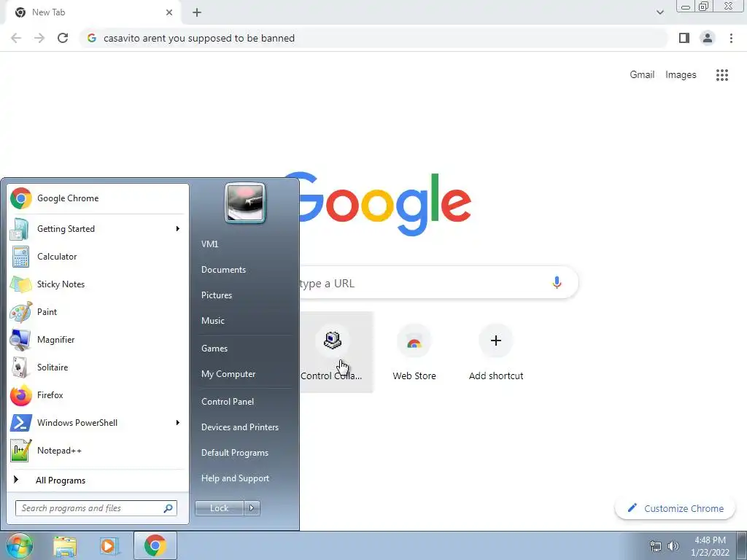Click the user account picture in Start menu
747x560 pixels.
pyautogui.click(x=245, y=203)
